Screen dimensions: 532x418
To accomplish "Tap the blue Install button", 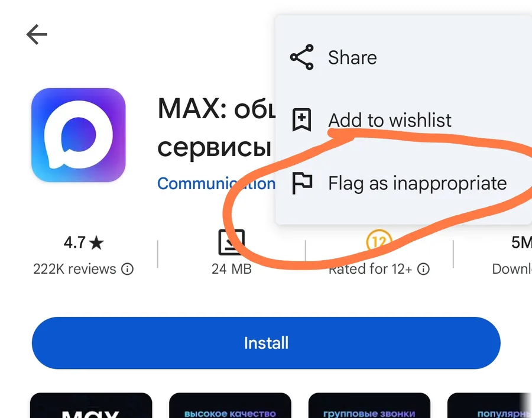I will (x=266, y=343).
